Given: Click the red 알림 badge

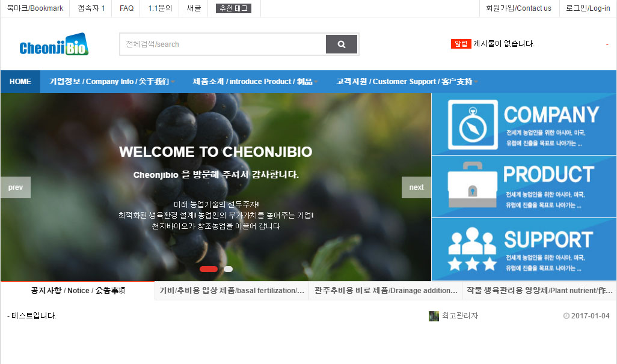Looking at the screenshot, I should point(461,44).
